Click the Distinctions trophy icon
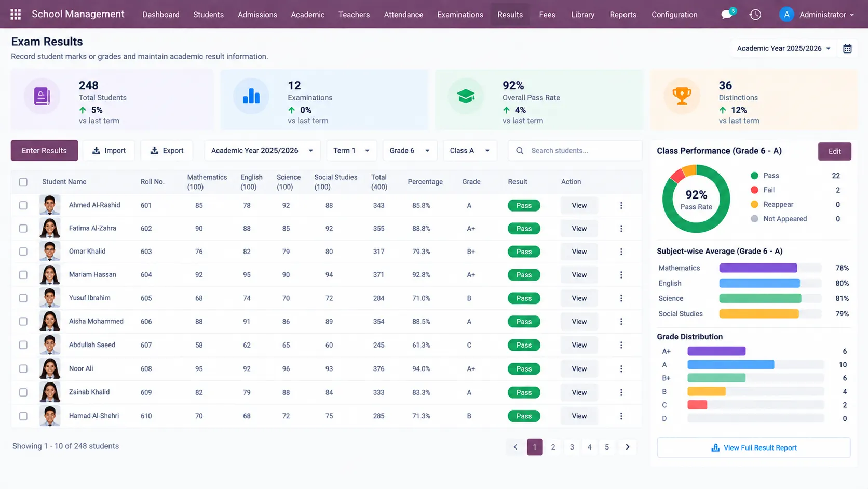Image resolution: width=868 pixels, height=489 pixels. 682,96
